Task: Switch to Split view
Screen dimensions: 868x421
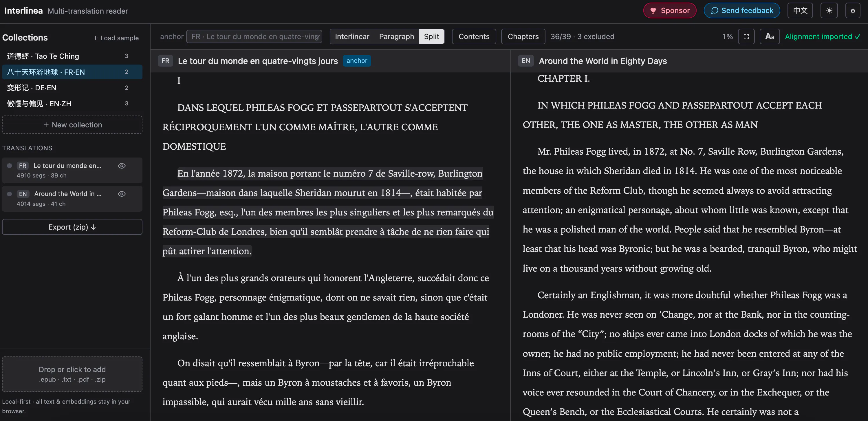Action: point(431,36)
